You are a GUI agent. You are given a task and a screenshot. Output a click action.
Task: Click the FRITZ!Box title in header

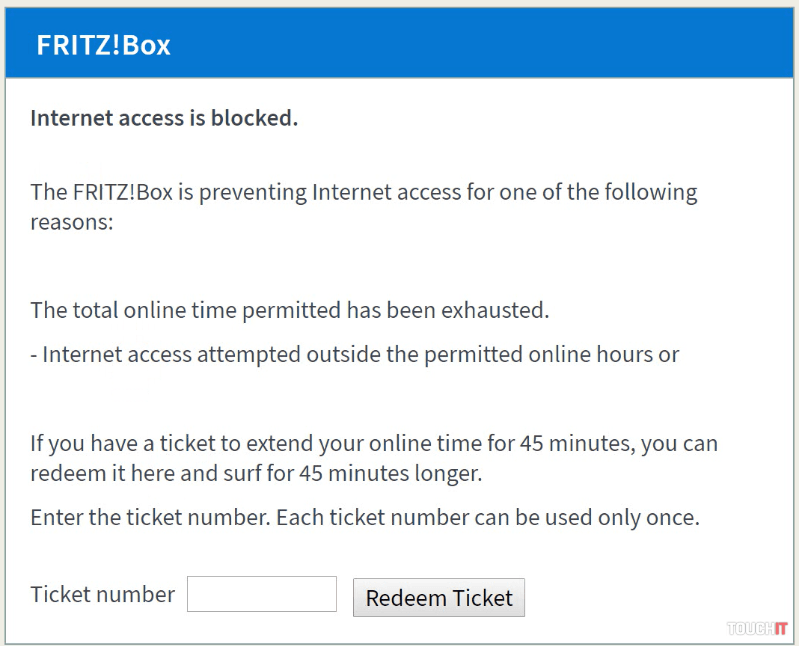click(x=103, y=46)
